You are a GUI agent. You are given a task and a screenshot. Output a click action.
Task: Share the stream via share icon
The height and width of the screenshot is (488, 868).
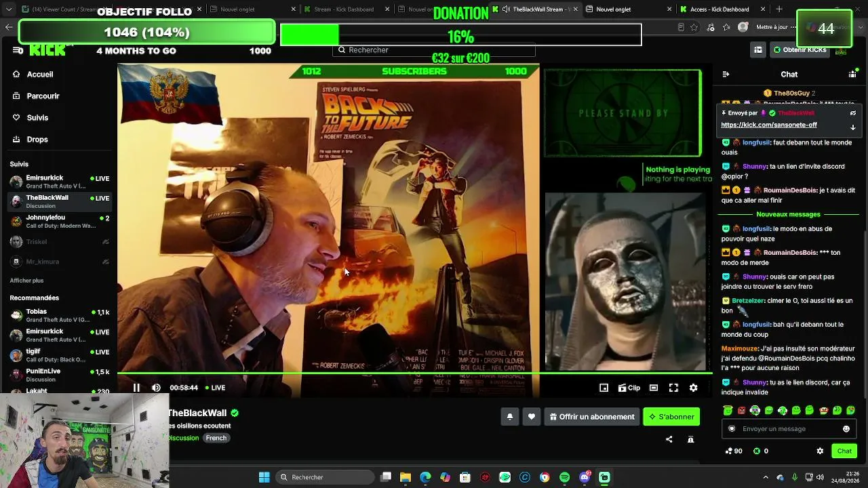(x=669, y=439)
